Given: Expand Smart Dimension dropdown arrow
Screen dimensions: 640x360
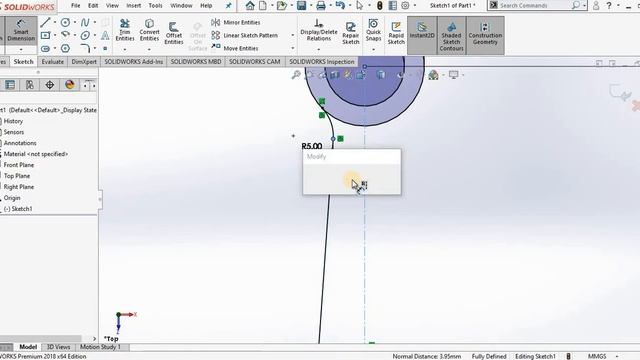Looking at the screenshot, I should 21,49.
